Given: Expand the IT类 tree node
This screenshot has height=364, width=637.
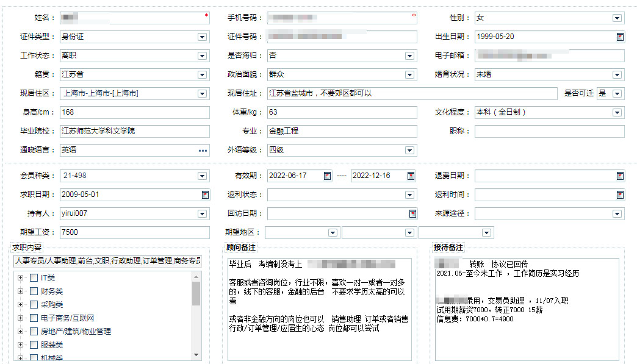Looking at the screenshot, I should (x=20, y=277).
